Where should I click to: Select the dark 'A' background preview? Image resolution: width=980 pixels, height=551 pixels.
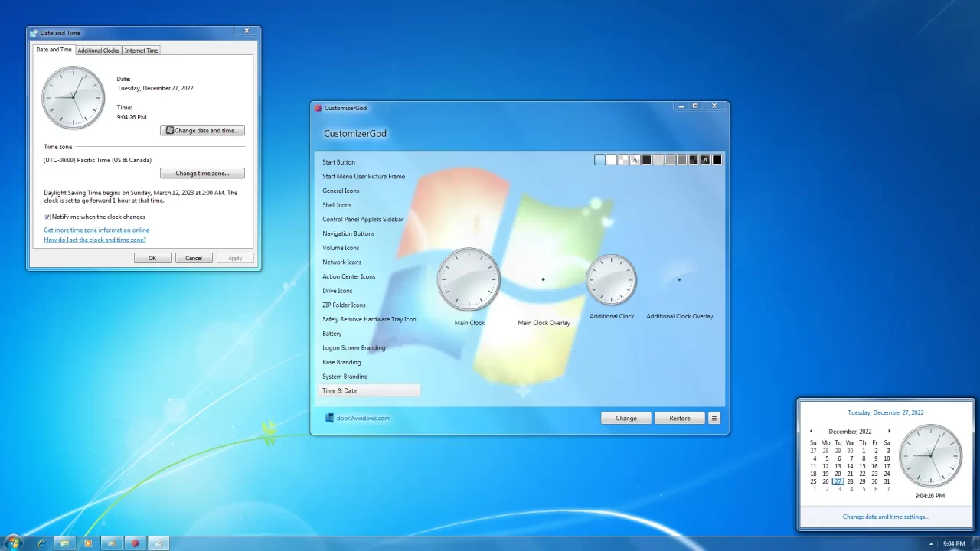tap(705, 160)
